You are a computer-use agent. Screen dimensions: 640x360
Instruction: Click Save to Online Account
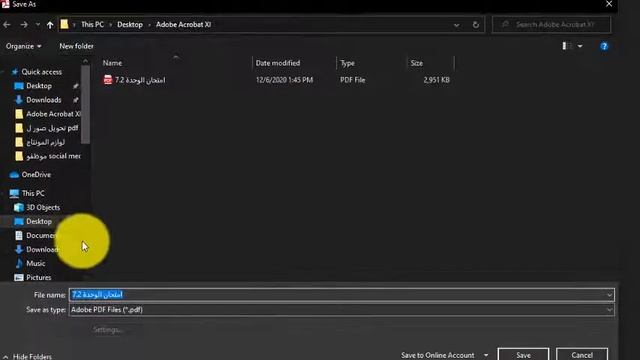[x=438, y=355]
